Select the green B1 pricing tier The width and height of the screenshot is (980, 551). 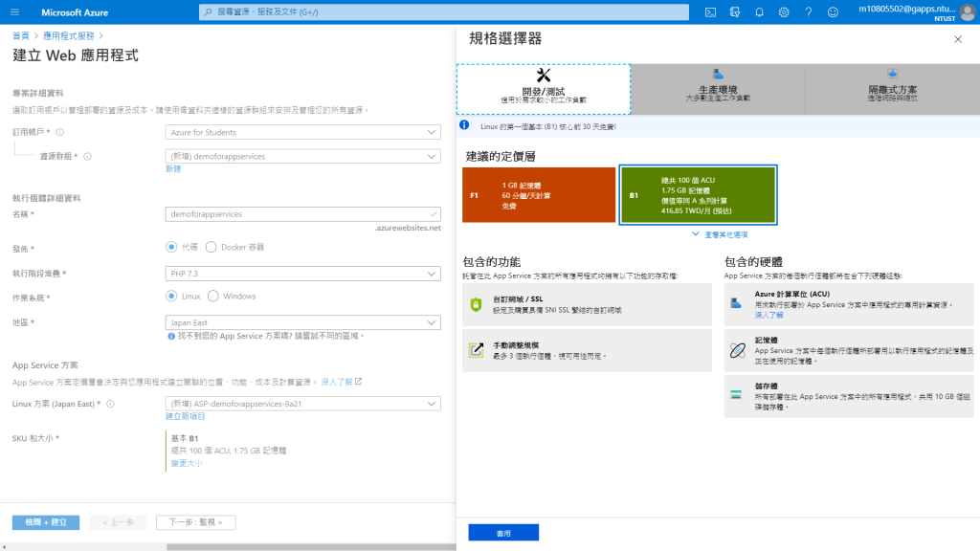(698, 195)
